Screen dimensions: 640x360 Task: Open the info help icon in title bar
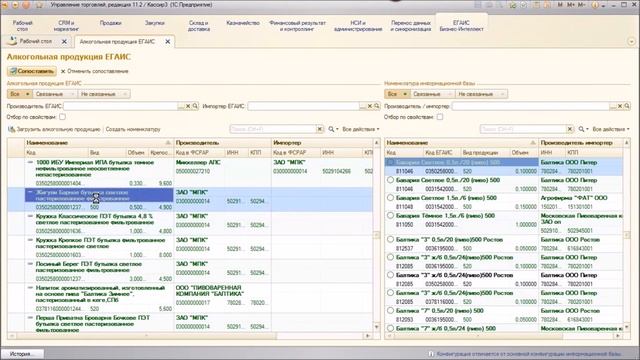(595, 5)
